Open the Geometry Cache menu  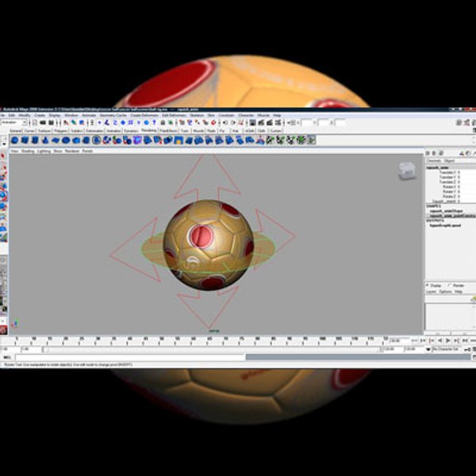pyautogui.click(x=113, y=115)
